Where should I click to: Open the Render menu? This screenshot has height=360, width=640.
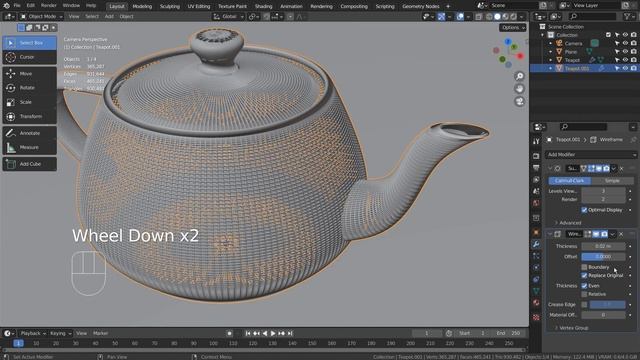click(49, 6)
